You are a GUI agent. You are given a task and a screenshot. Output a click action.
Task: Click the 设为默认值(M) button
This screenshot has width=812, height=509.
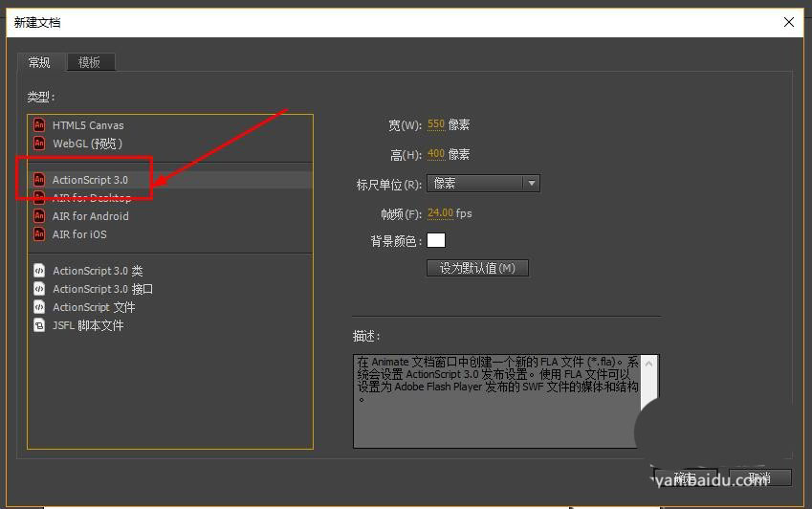477,268
